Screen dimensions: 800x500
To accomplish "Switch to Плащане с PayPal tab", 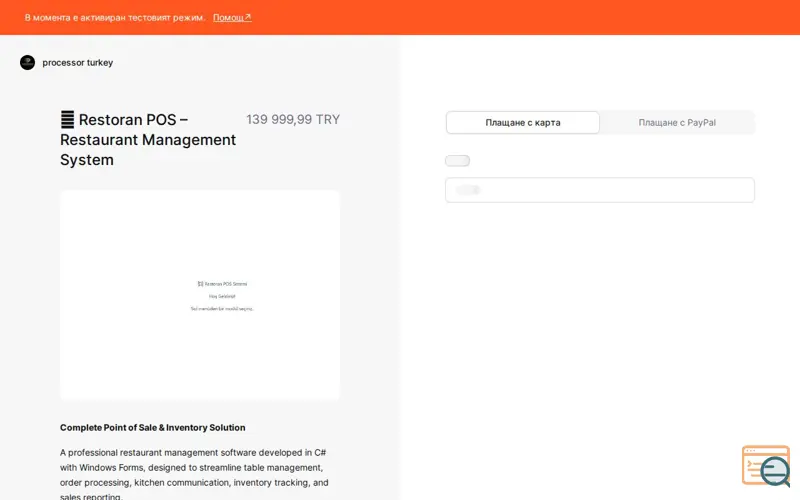I will pyautogui.click(x=677, y=122).
